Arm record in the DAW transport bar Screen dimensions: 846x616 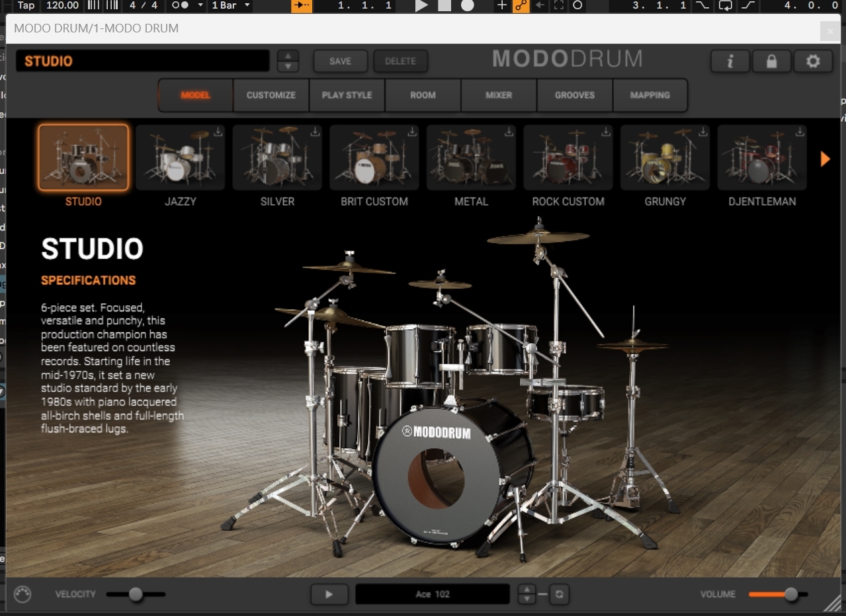click(x=467, y=5)
